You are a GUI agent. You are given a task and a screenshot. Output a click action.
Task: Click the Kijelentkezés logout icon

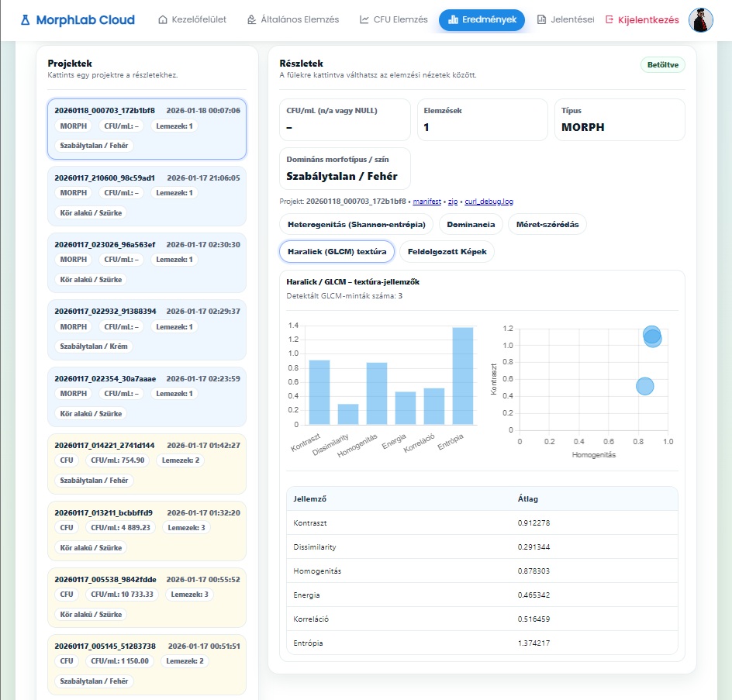(609, 20)
